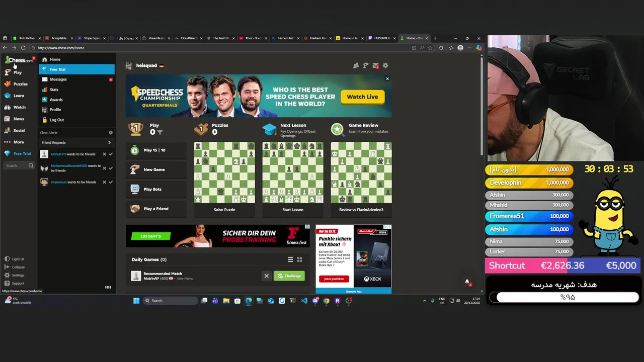Dismiss the recommended match with Mob1nNF
Screen dimensions: 644x362
(x=267, y=276)
